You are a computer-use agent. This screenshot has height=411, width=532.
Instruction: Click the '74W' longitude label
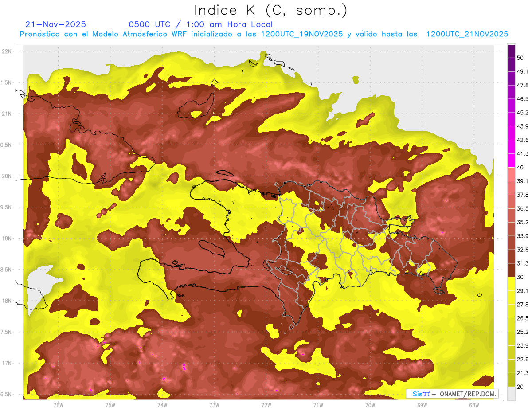(x=162, y=405)
